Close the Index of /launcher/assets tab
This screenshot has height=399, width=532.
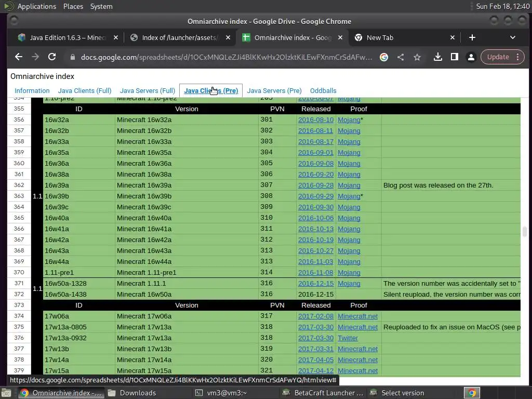(x=228, y=37)
